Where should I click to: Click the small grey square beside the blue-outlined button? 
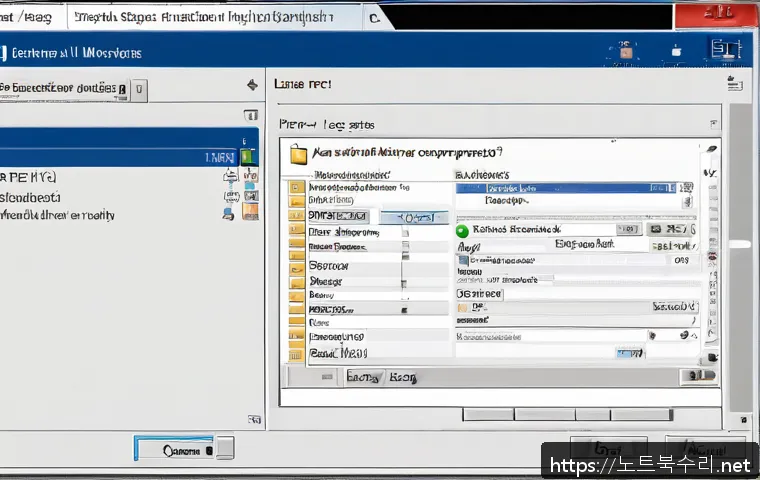(x=225, y=448)
